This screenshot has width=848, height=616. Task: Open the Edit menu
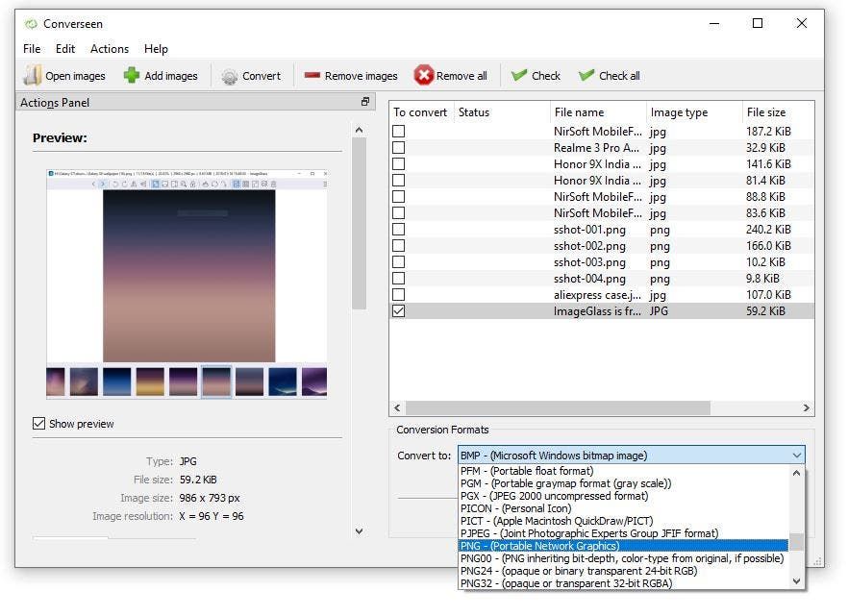point(65,49)
